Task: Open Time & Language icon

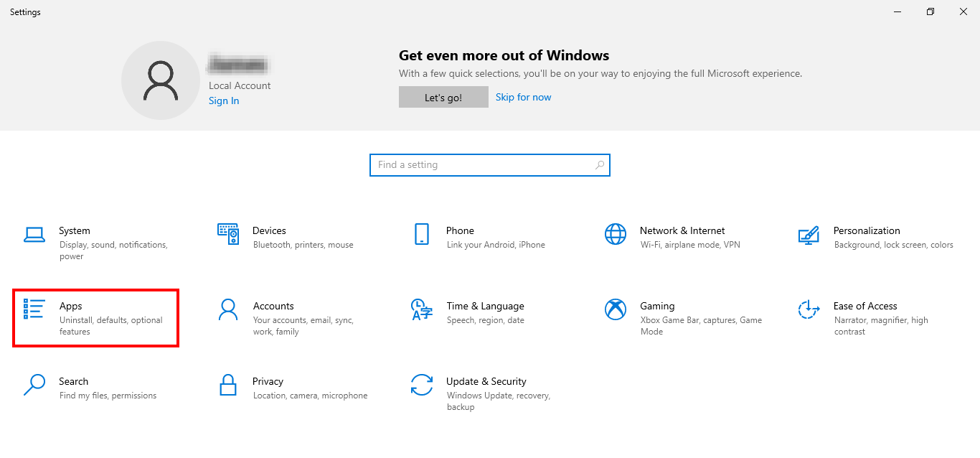Action: pyautogui.click(x=422, y=309)
